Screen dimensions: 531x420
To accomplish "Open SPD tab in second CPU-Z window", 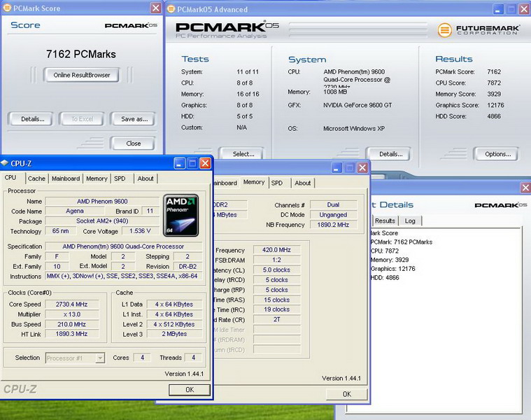I will 277,183.
